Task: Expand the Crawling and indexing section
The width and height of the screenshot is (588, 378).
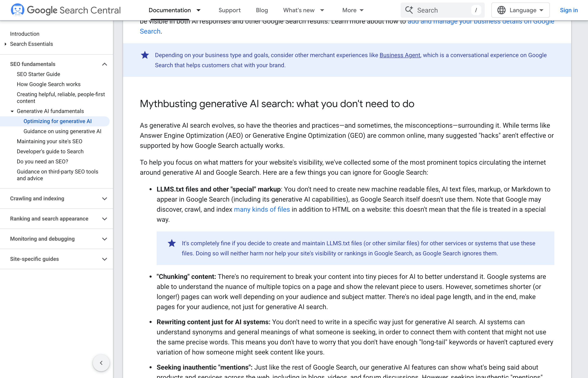Action: coord(105,199)
